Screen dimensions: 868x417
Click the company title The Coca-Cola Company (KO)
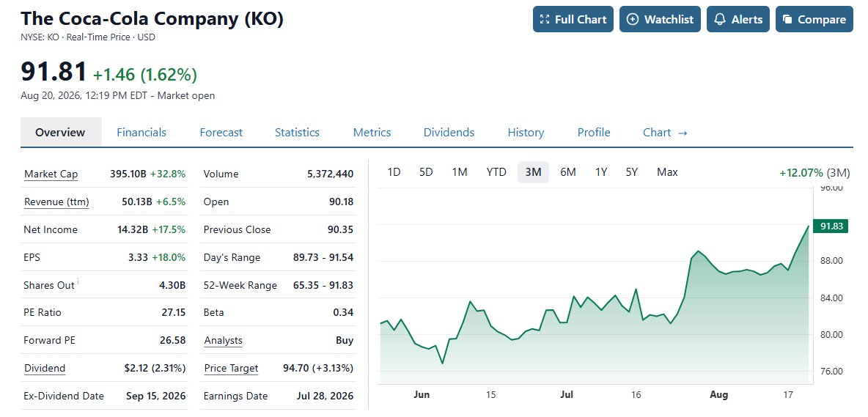coord(152,18)
